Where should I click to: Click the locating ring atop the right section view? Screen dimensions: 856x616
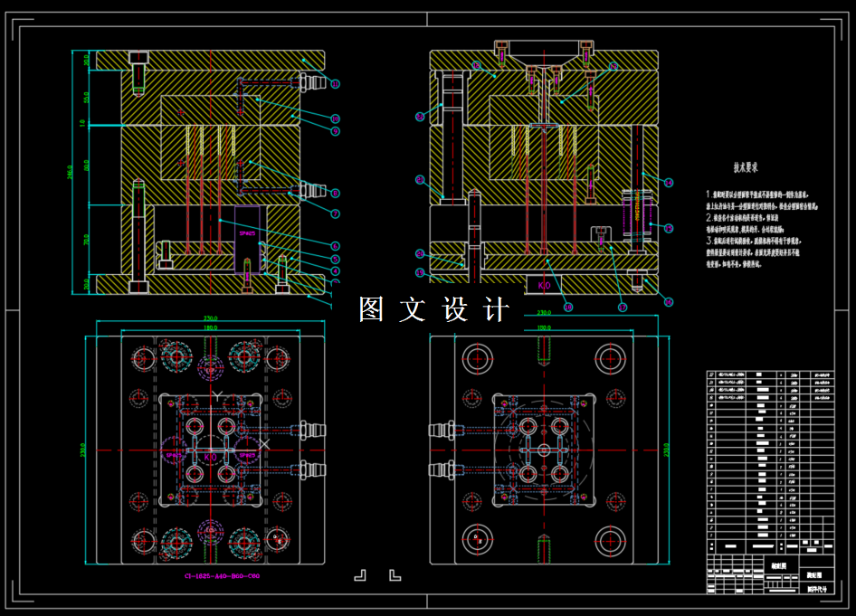pos(544,52)
